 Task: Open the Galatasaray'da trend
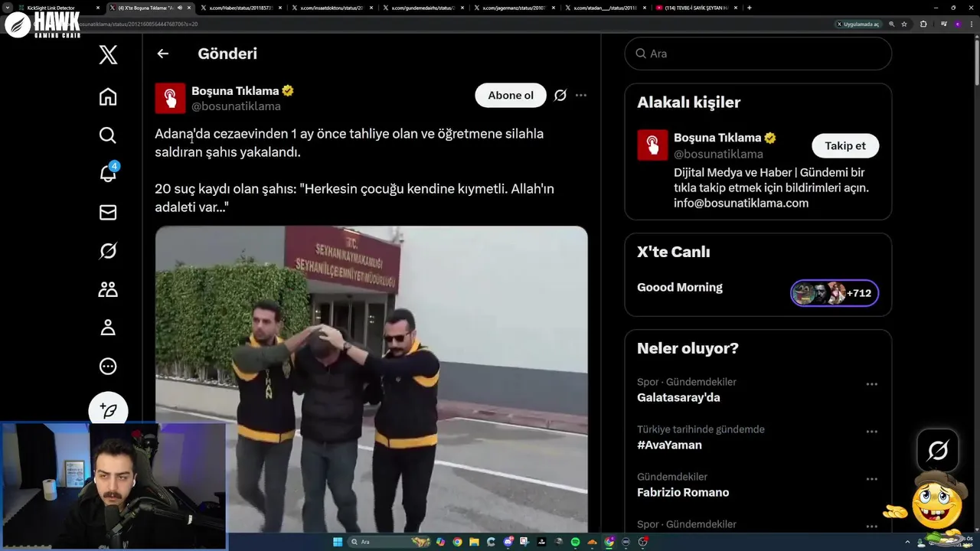[678, 397]
